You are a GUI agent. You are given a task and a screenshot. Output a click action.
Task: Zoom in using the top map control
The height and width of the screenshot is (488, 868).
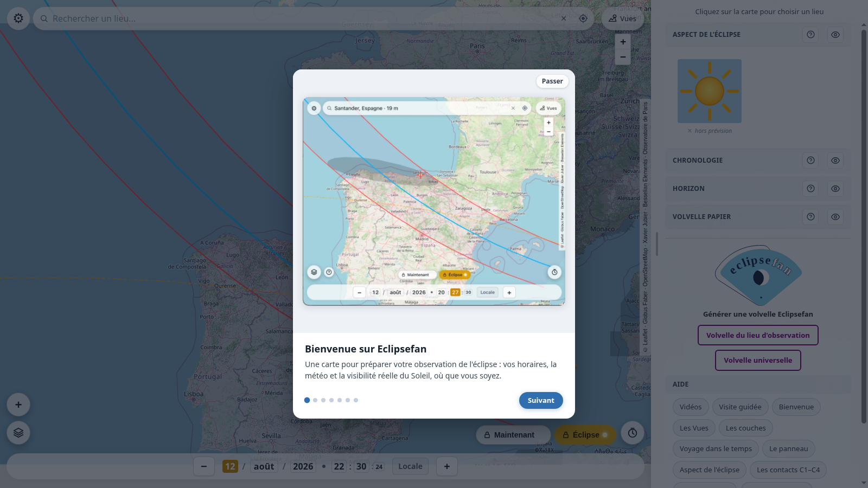[623, 42]
